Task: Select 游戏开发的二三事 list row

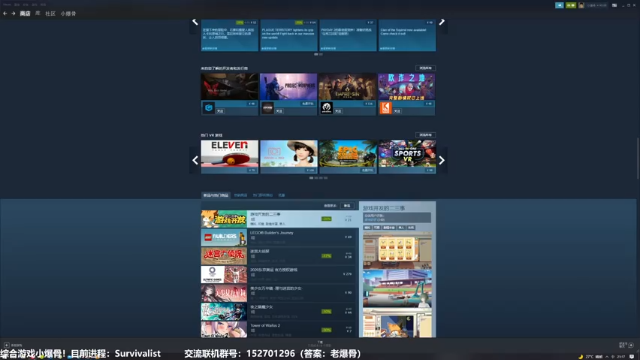Action: pos(279,219)
